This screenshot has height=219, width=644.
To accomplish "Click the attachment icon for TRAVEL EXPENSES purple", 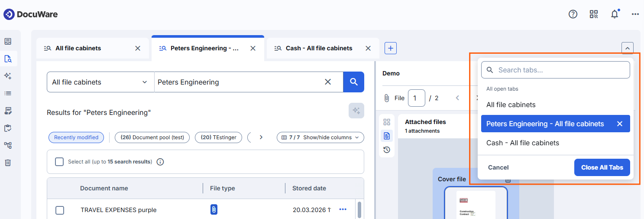I will 214,210.
